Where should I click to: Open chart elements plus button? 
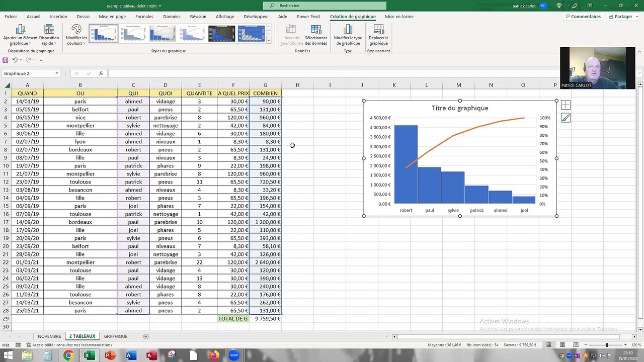566,105
